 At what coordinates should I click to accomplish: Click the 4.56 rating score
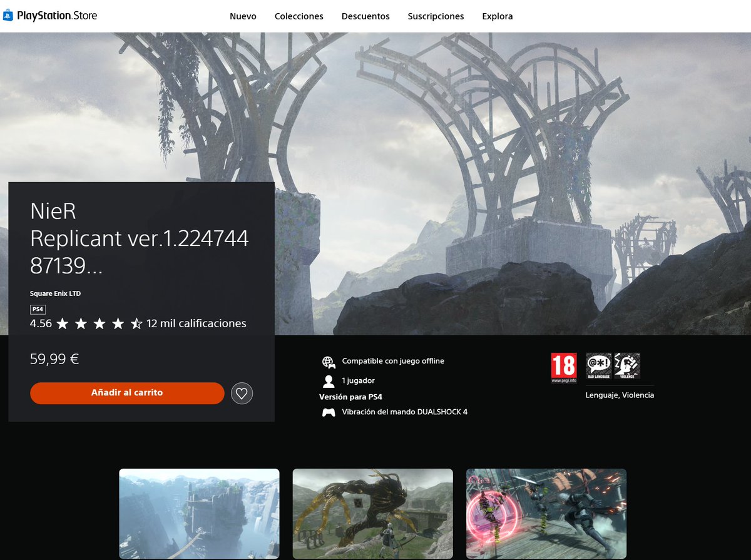[x=41, y=323]
